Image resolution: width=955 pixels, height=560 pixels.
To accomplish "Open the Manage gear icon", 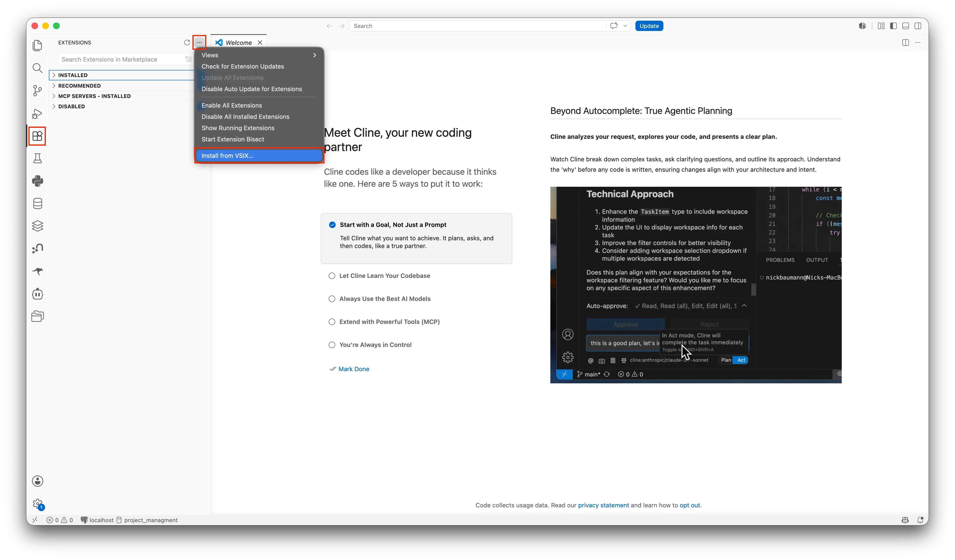I will click(x=37, y=504).
